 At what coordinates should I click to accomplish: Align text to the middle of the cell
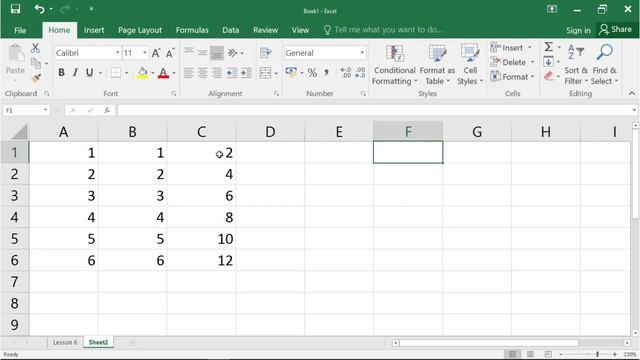click(202, 53)
